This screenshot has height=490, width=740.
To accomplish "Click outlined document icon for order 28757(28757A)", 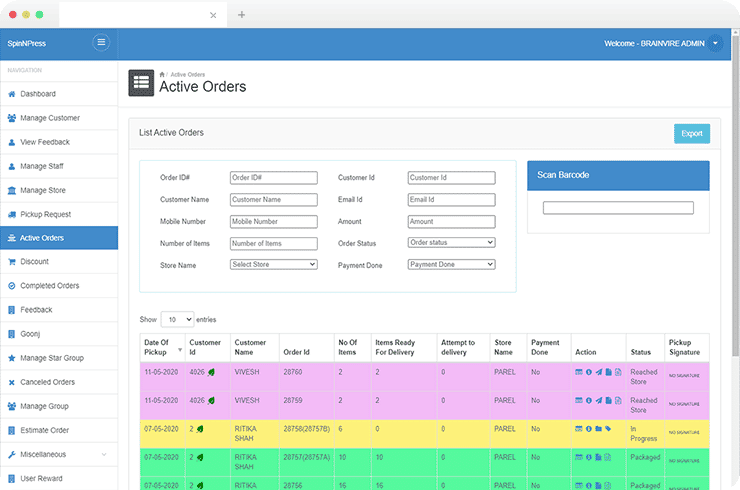I will point(608,457).
